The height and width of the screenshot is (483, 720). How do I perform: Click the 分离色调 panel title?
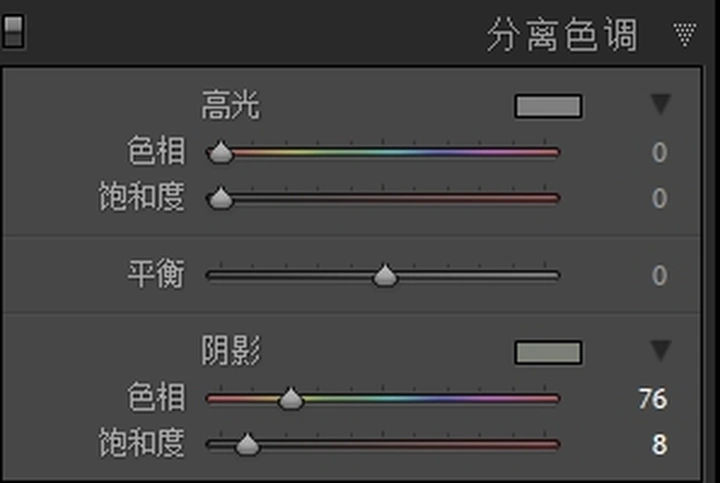562,35
